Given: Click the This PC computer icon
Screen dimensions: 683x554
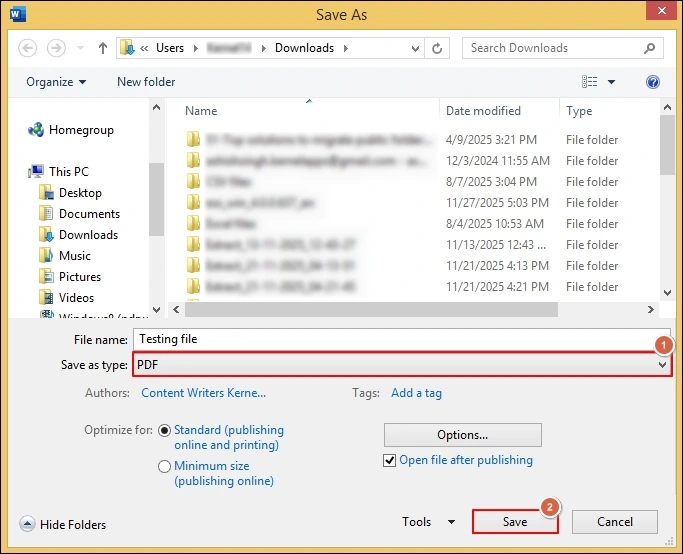Looking at the screenshot, I should coord(36,171).
